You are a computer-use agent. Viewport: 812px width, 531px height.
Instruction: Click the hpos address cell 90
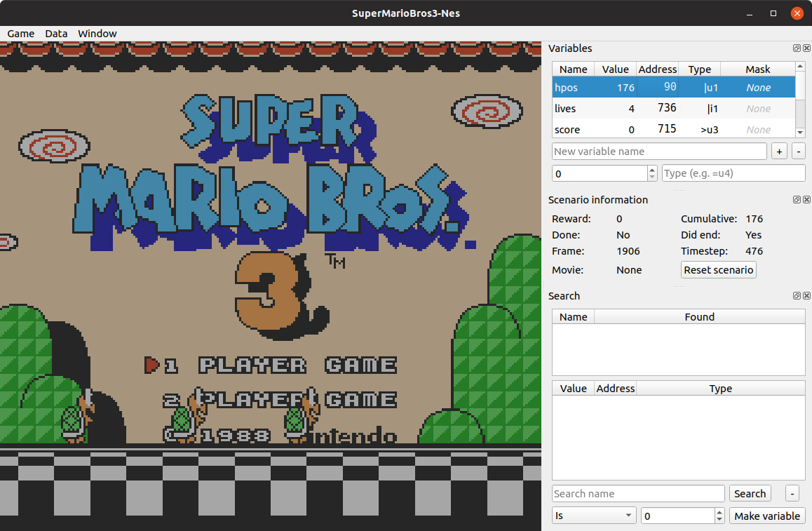pyautogui.click(x=658, y=87)
